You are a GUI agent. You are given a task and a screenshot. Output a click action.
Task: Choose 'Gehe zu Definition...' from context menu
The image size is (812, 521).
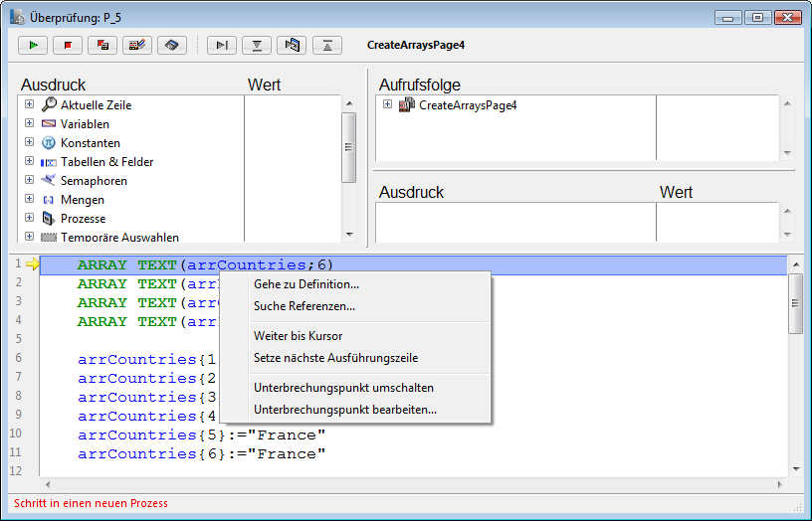[x=306, y=284]
